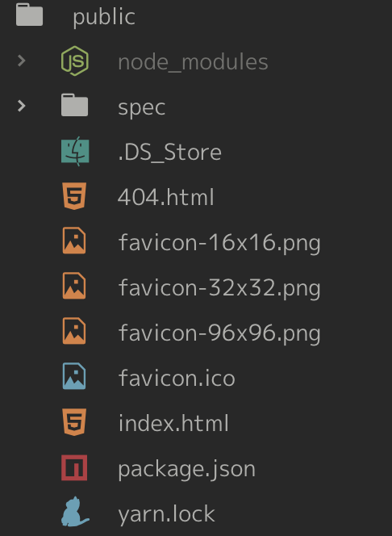Open the .DS_Store file
This screenshot has height=536, width=392.
(169, 153)
